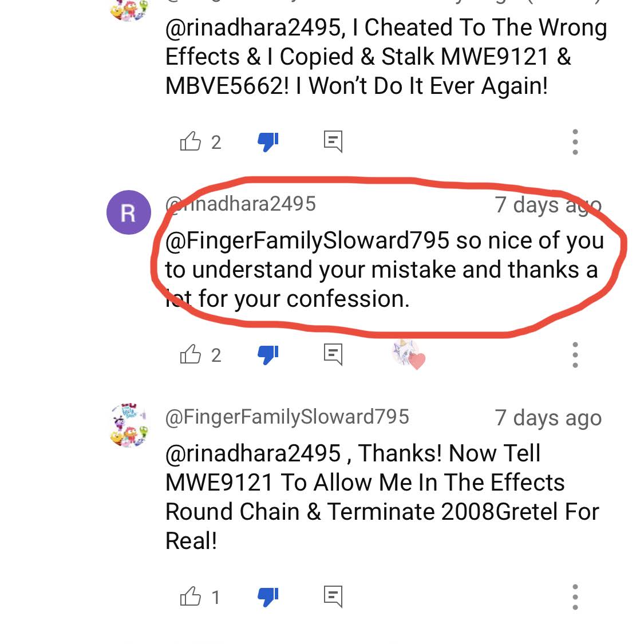Visit @FingerFamilySloward795 channel from last comment
644x644 pixels.
pos(287,417)
